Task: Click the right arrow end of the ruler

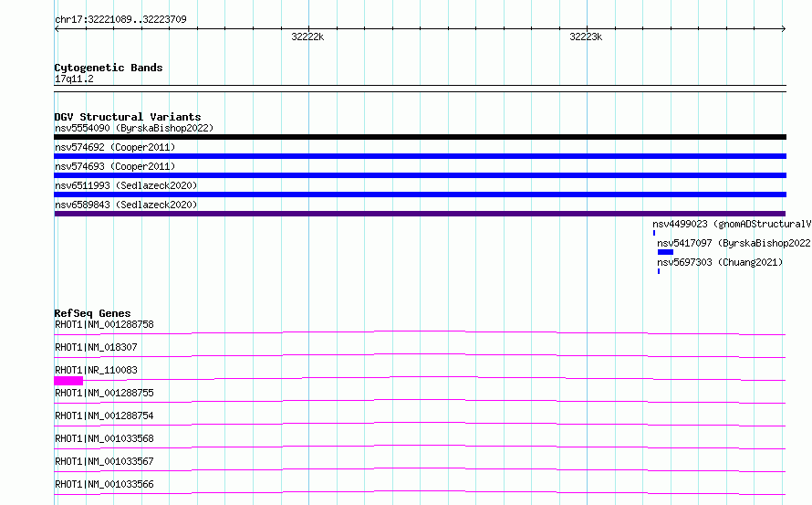Action: (x=784, y=29)
